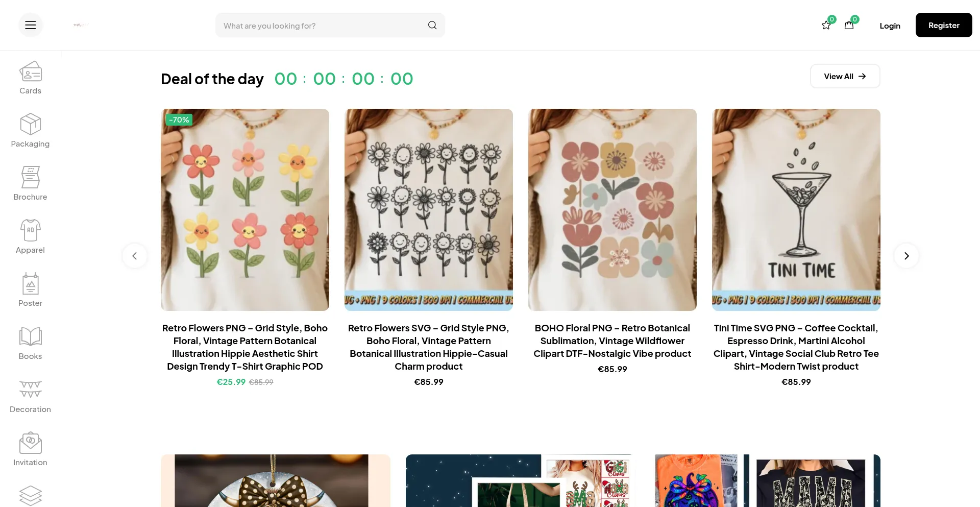Open the shopping bag cart

(849, 26)
